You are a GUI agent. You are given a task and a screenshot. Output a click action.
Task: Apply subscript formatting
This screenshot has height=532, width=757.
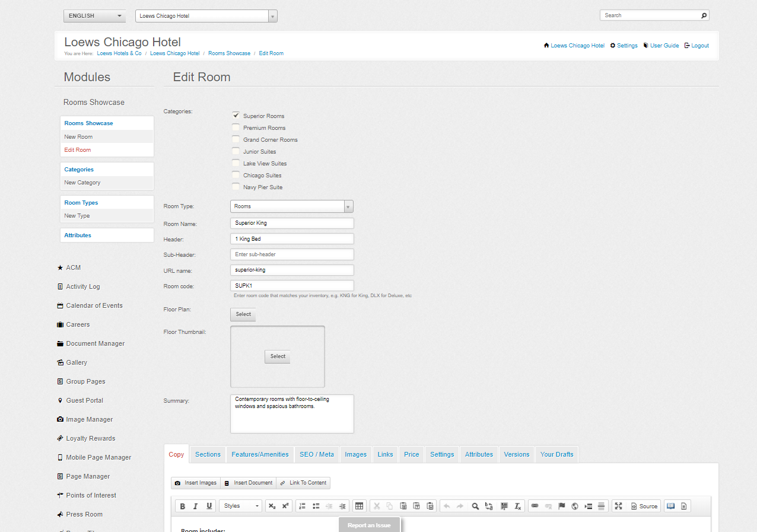click(x=272, y=506)
